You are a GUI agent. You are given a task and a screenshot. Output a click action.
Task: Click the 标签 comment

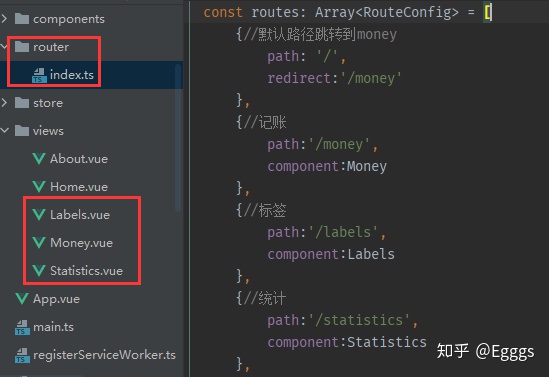pos(265,210)
